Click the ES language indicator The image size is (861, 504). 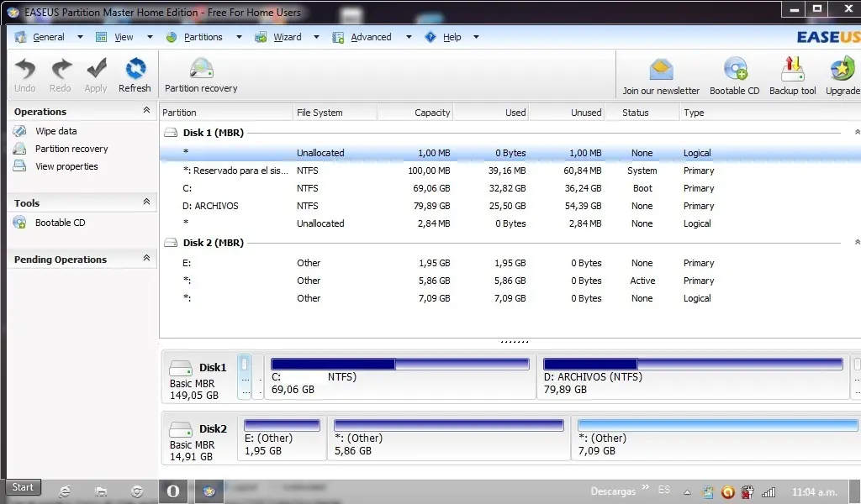pos(664,489)
